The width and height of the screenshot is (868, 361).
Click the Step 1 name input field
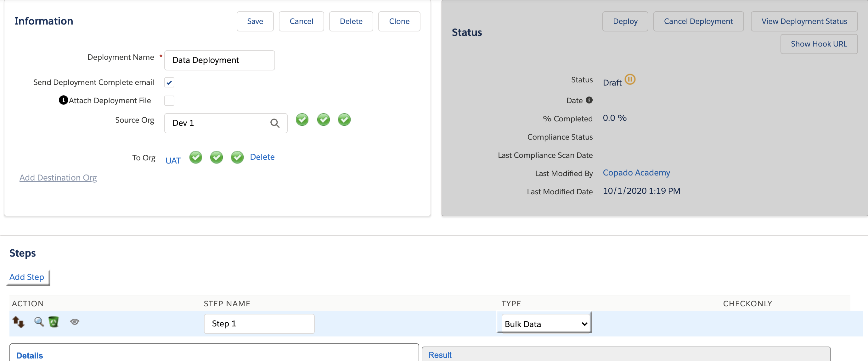[259, 324]
